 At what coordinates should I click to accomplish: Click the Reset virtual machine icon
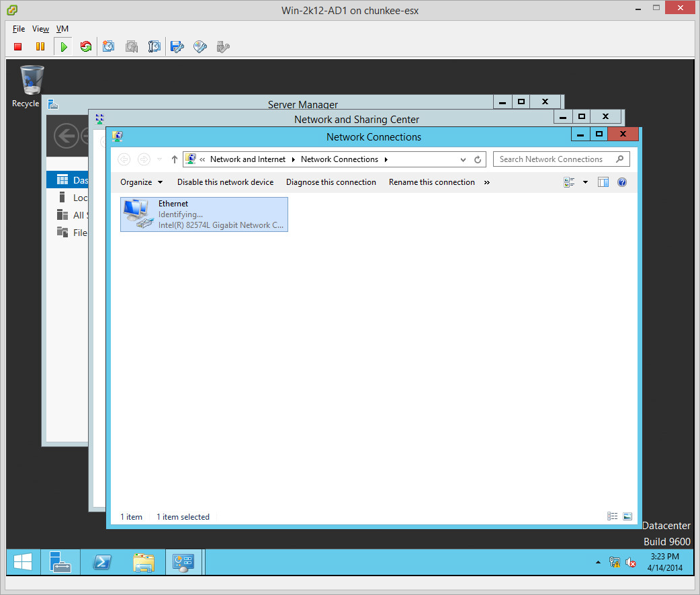click(86, 46)
